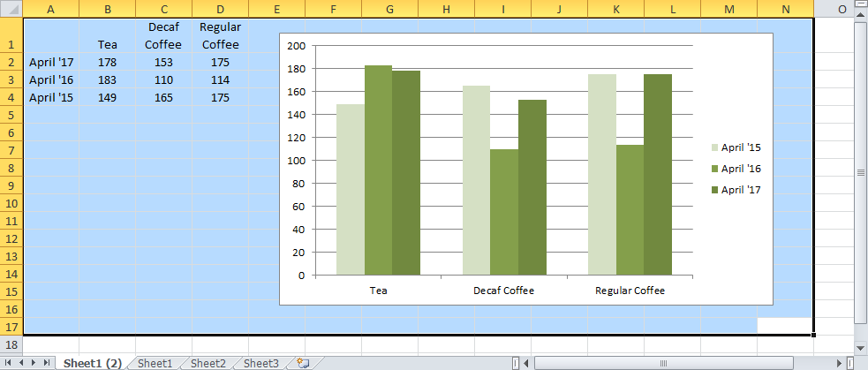Go to first sheet navigation arrow
The width and height of the screenshot is (868, 370).
click(x=8, y=363)
